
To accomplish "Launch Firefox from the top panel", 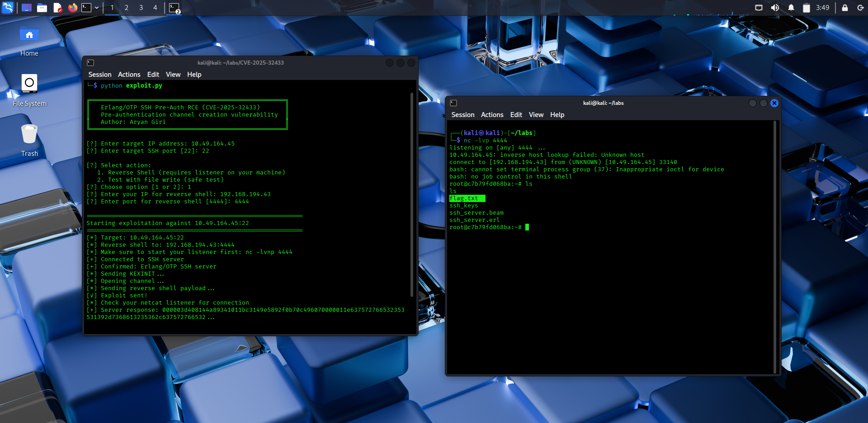I will 72,8.
